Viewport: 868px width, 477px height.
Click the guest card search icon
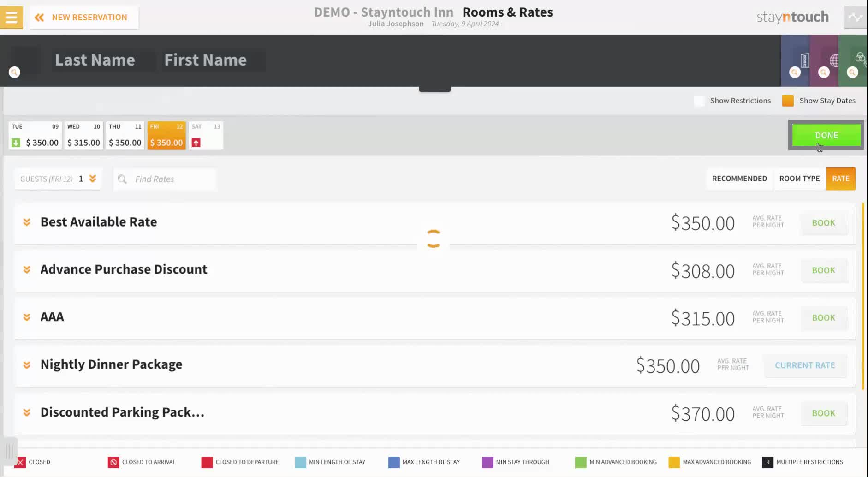coord(15,72)
